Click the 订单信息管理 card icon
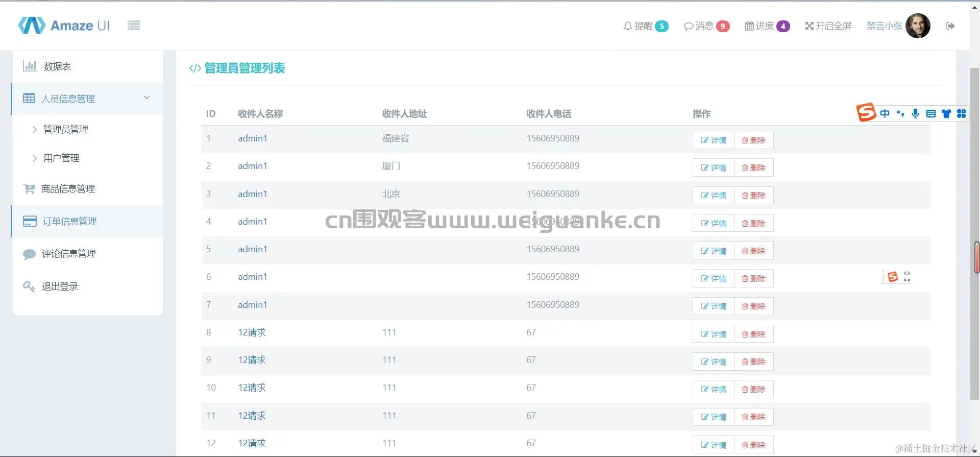980x457 pixels. coord(30,221)
